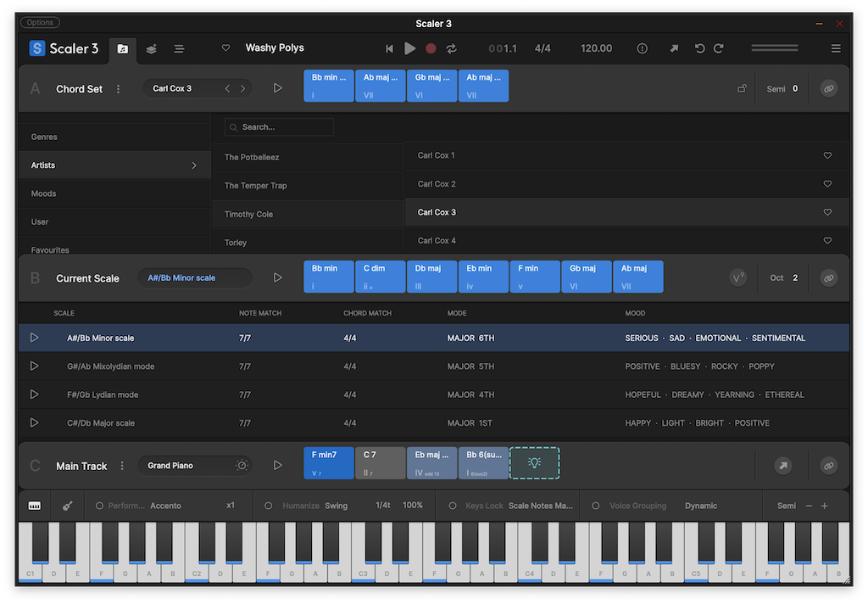Toggle the V° chord variation icon
Viewport: 868px width, 604px height.
[x=738, y=277]
